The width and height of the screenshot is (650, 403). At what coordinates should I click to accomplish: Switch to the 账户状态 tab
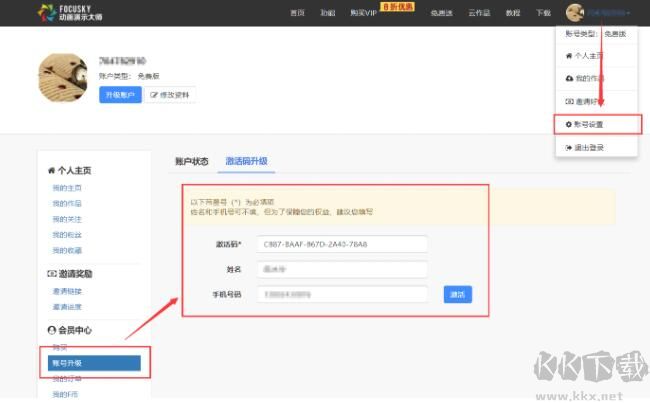(192, 161)
